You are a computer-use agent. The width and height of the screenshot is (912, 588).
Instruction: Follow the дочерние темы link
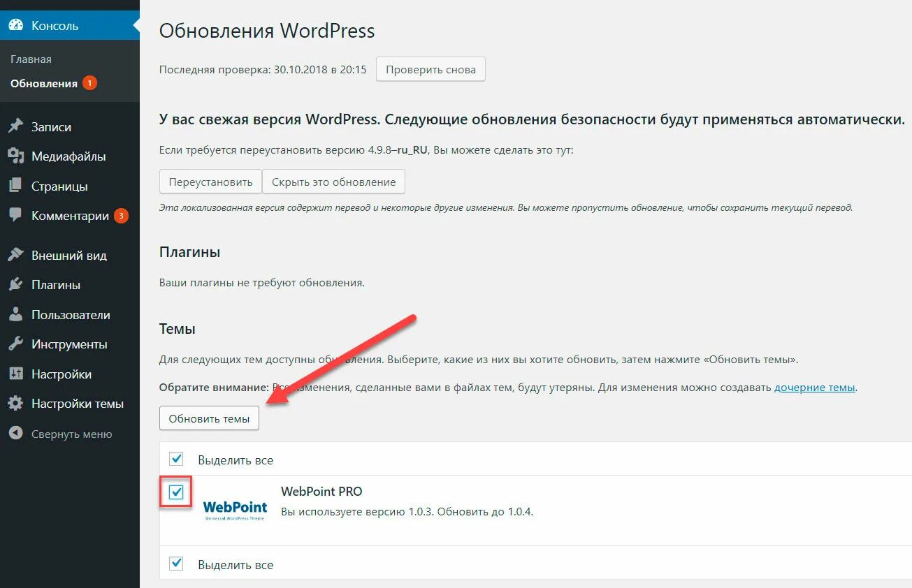click(814, 387)
